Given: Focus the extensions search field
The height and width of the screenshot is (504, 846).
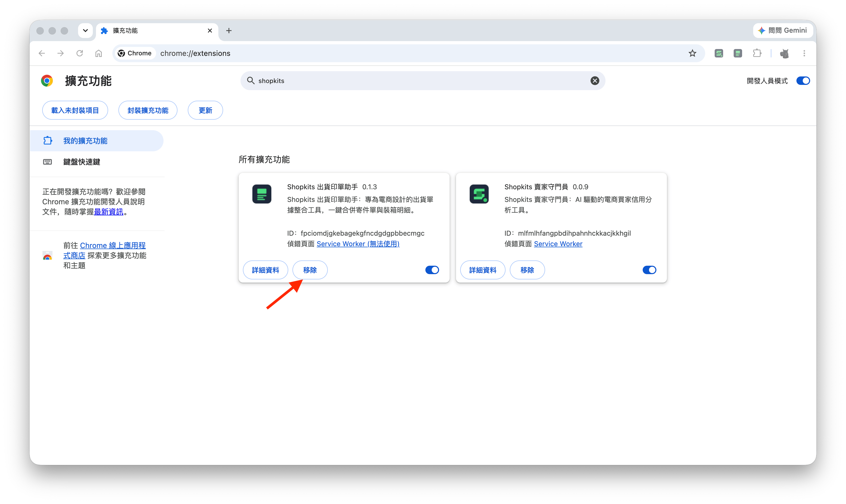Looking at the screenshot, I should 423,81.
